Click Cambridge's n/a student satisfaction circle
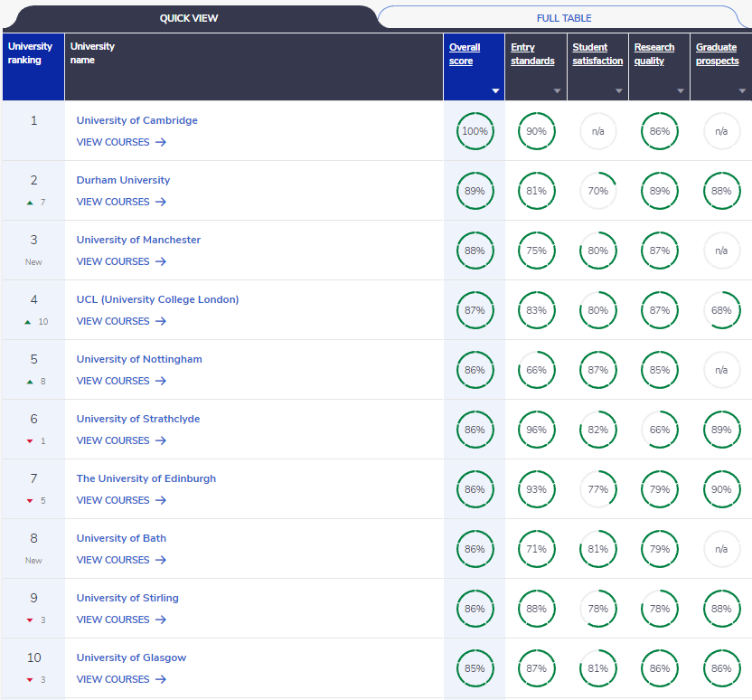The width and height of the screenshot is (752, 700). point(598,131)
